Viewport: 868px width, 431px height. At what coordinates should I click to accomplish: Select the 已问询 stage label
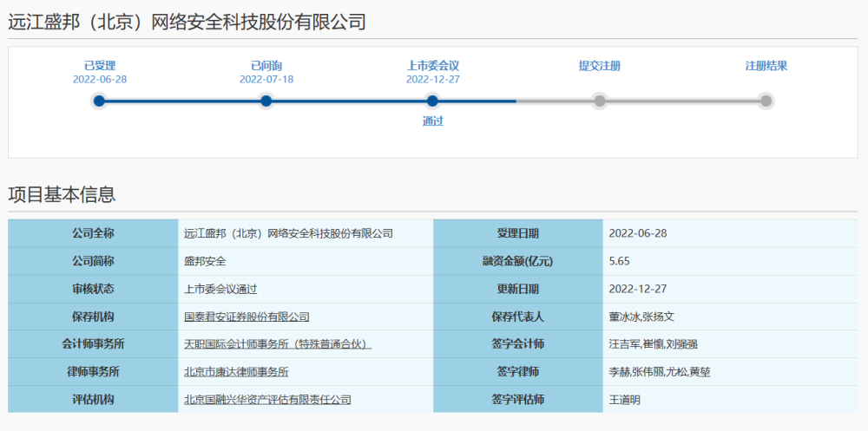pyautogui.click(x=266, y=66)
